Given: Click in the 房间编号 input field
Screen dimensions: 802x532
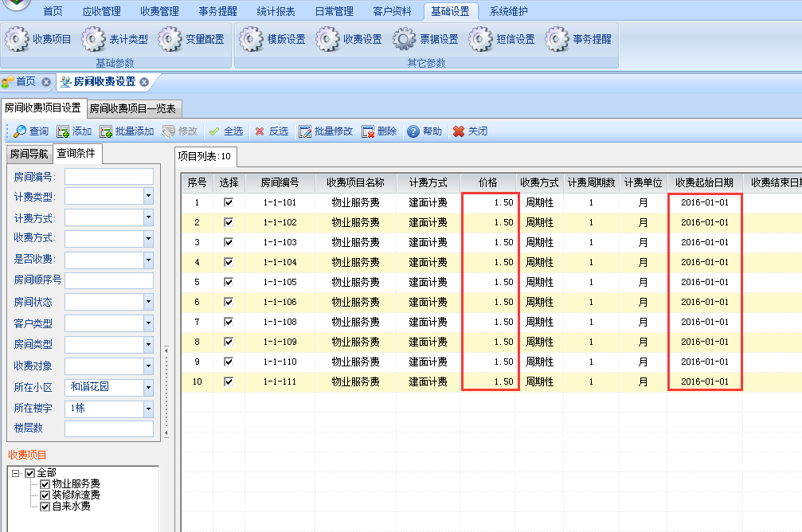Looking at the screenshot, I should coord(109,177).
